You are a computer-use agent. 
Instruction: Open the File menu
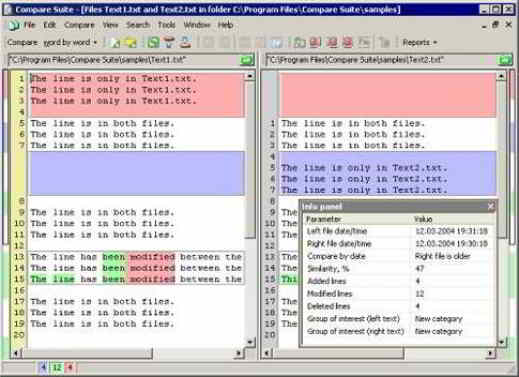(x=29, y=25)
